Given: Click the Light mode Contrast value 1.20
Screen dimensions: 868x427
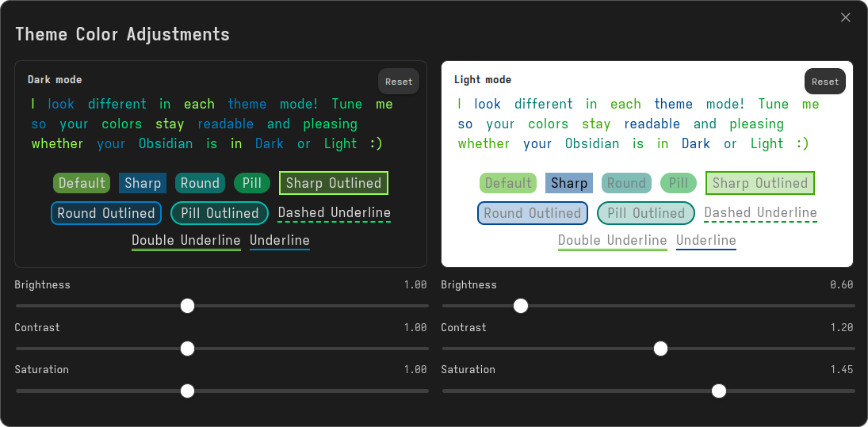Looking at the screenshot, I should pyautogui.click(x=841, y=327).
